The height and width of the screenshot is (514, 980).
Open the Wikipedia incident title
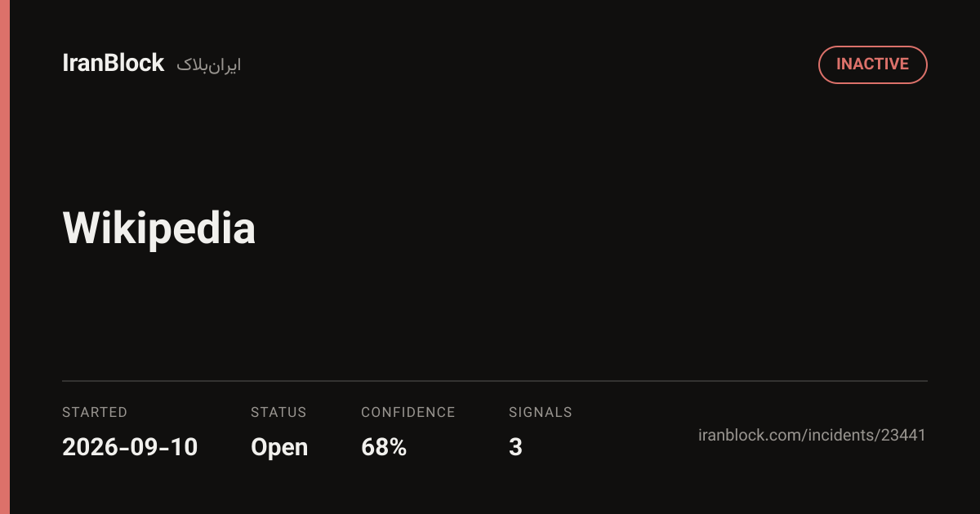[159, 228]
